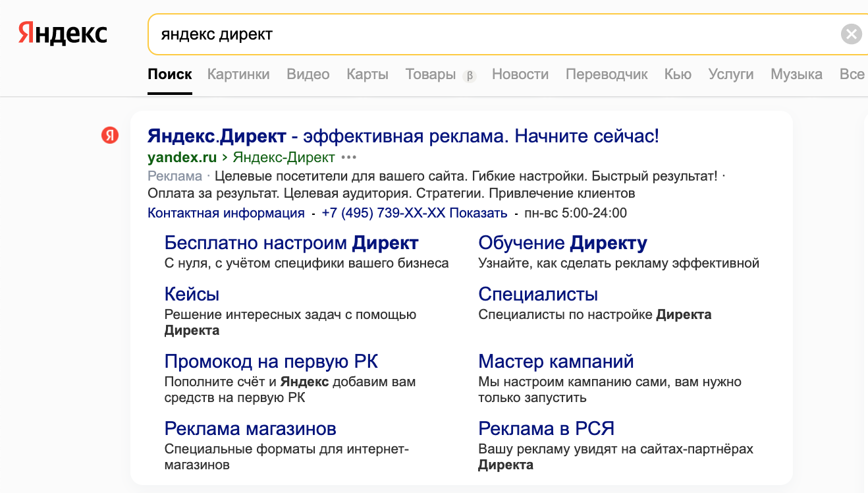Click 'Специалисты по настройке Директа' description

(595, 315)
